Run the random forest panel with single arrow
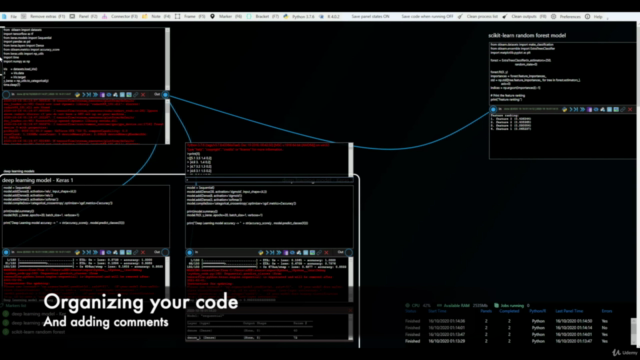This screenshot has height=360, width=640. pos(571,109)
